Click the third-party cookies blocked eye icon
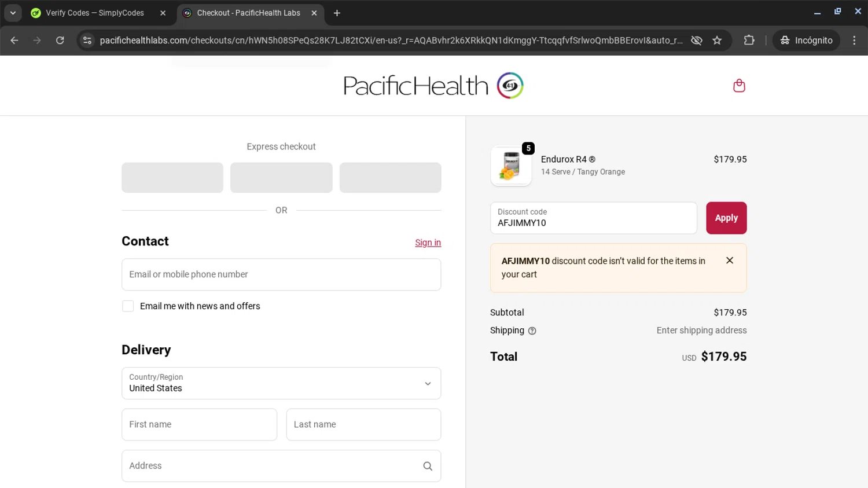This screenshot has height=488, width=868. click(x=697, y=41)
